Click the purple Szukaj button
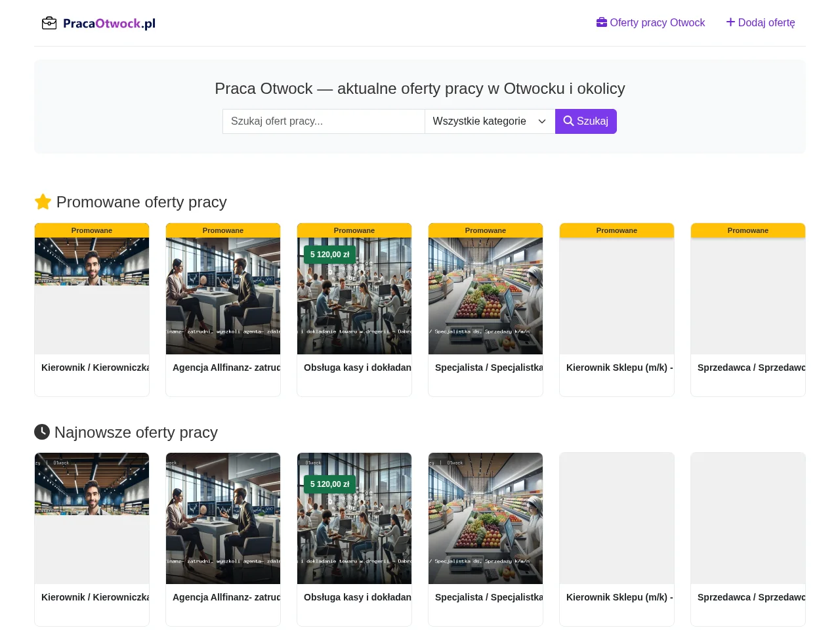The width and height of the screenshot is (840, 630). click(586, 121)
